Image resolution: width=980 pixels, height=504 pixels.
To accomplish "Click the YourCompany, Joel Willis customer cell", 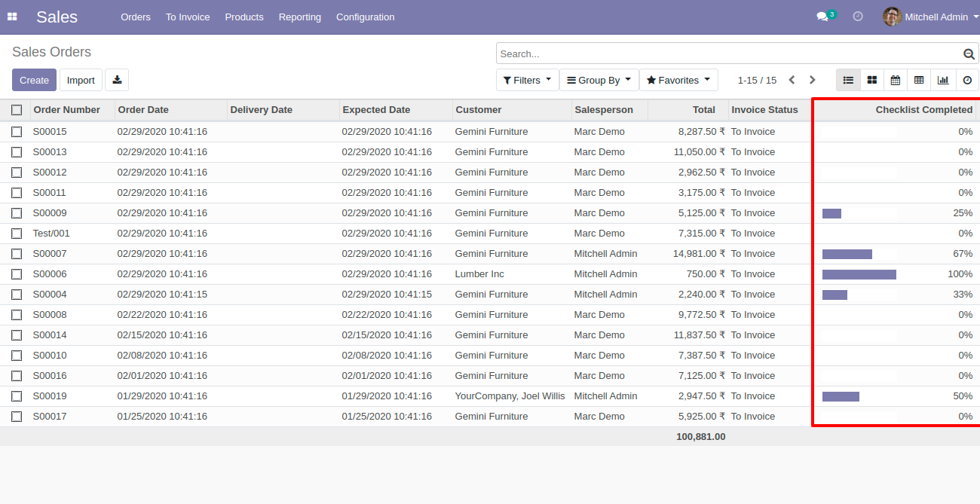I will 510,396.
